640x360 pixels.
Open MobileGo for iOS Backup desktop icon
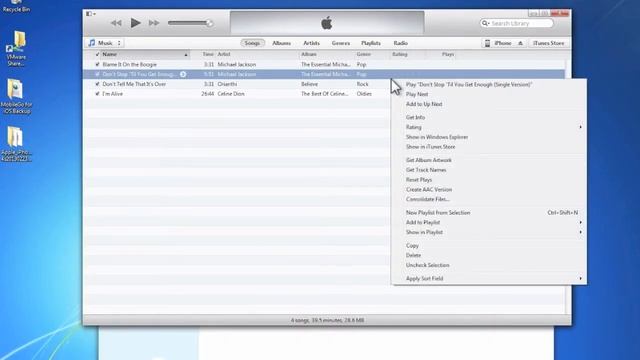pyautogui.click(x=16, y=96)
